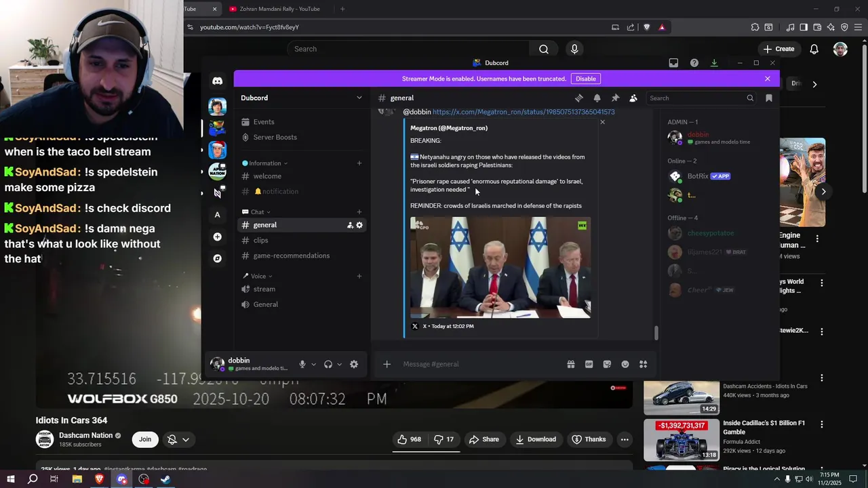
Task: Click the Discord chat scrollbar thumb
Action: pos(656,333)
